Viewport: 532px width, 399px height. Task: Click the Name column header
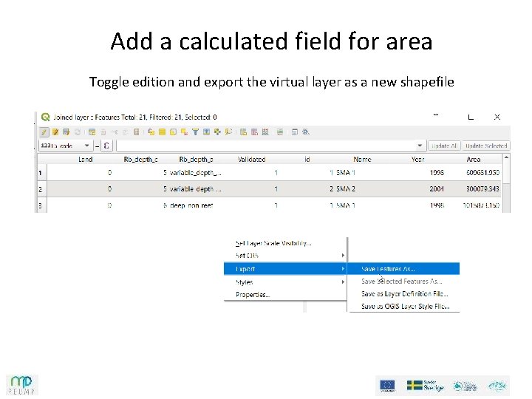(362, 160)
